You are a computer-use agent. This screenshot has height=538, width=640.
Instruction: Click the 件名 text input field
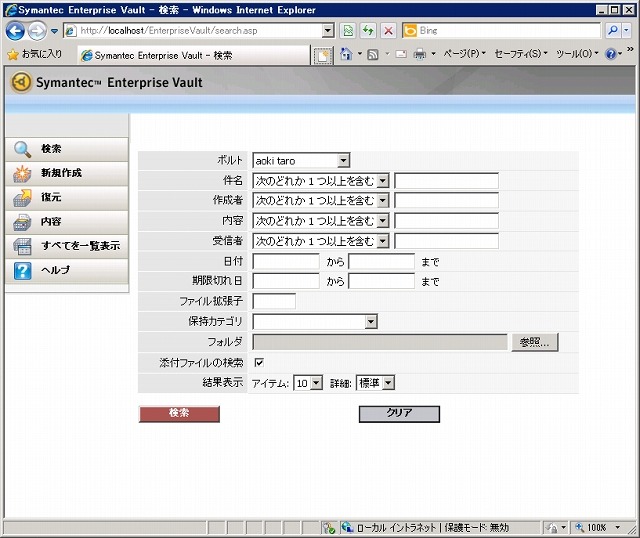(447, 180)
